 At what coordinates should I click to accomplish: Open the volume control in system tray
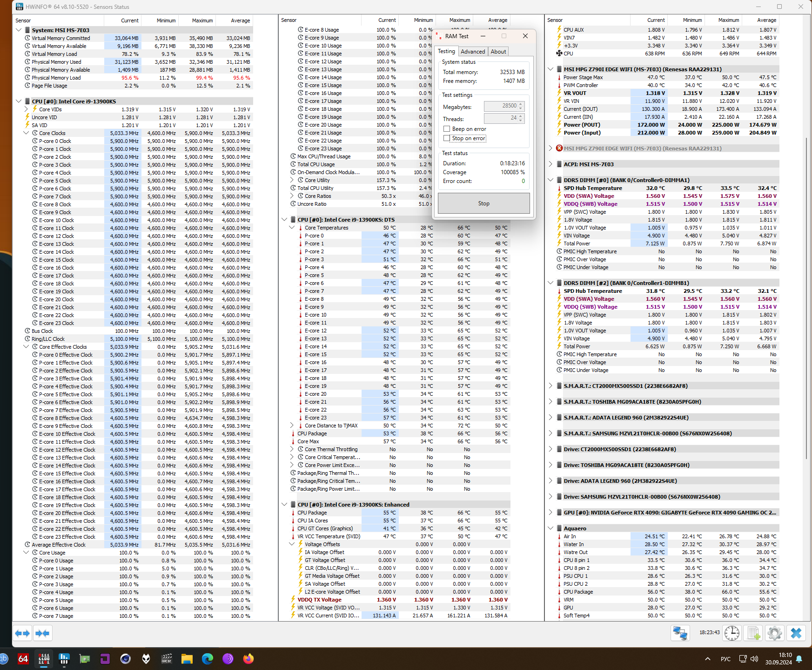(754, 659)
